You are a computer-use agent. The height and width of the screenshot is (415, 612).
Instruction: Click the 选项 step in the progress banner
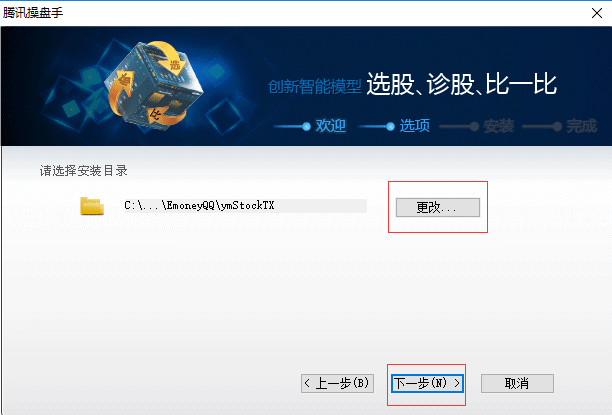point(415,126)
